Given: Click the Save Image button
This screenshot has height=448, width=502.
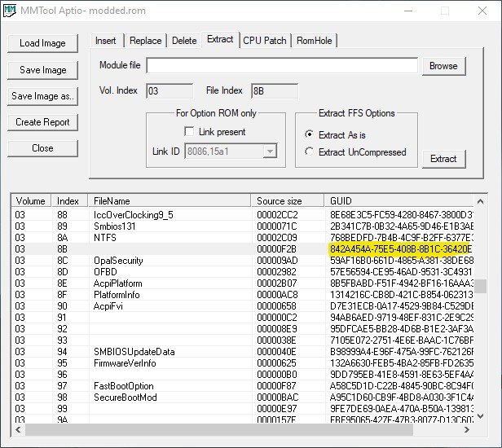Looking at the screenshot, I should (42, 70).
